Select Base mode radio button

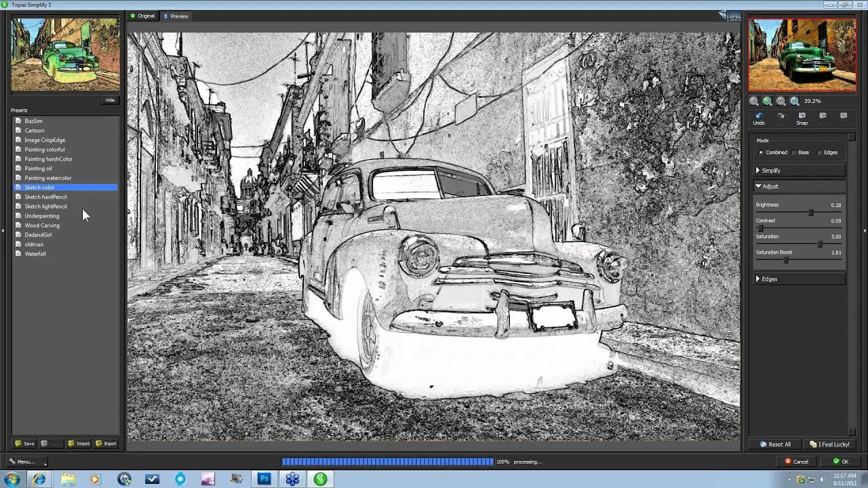pyautogui.click(x=793, y=152)
